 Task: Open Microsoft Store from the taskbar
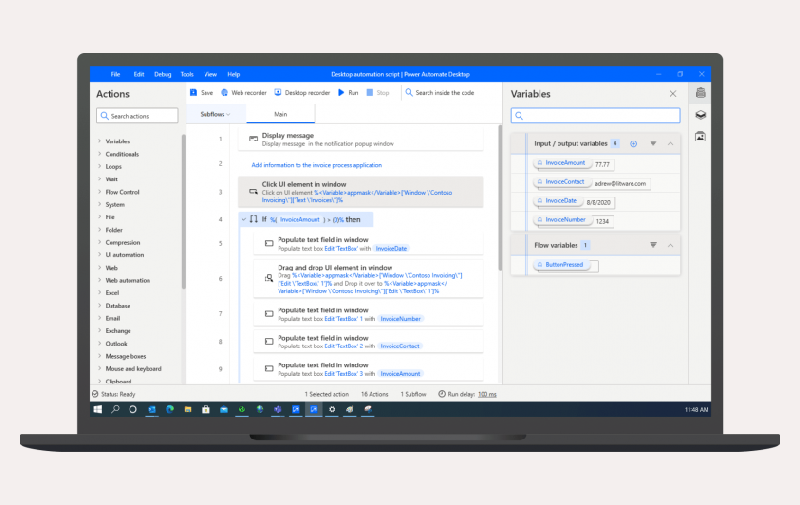206,409
